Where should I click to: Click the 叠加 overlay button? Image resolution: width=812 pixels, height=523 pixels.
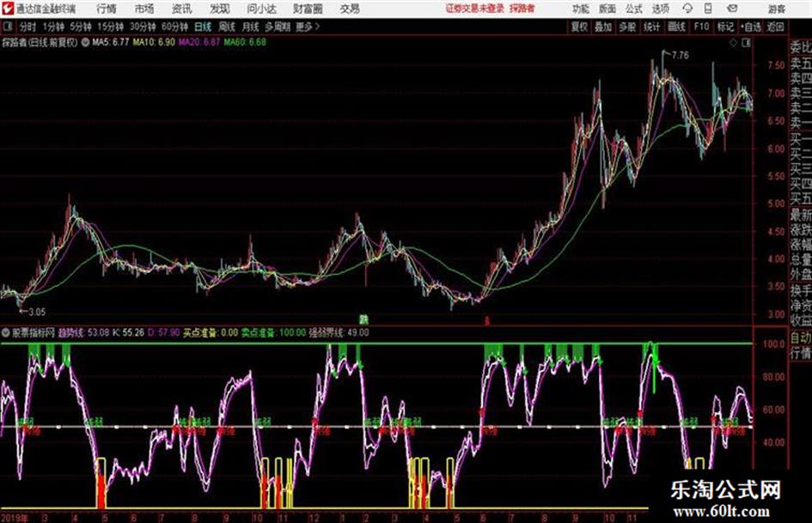click(603, 27)
